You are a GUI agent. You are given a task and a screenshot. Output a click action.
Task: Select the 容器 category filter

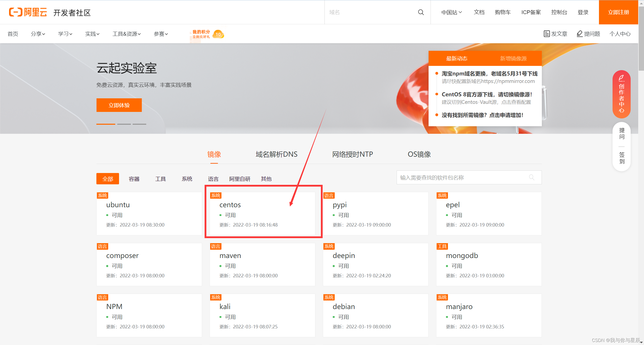click(134, 179)
